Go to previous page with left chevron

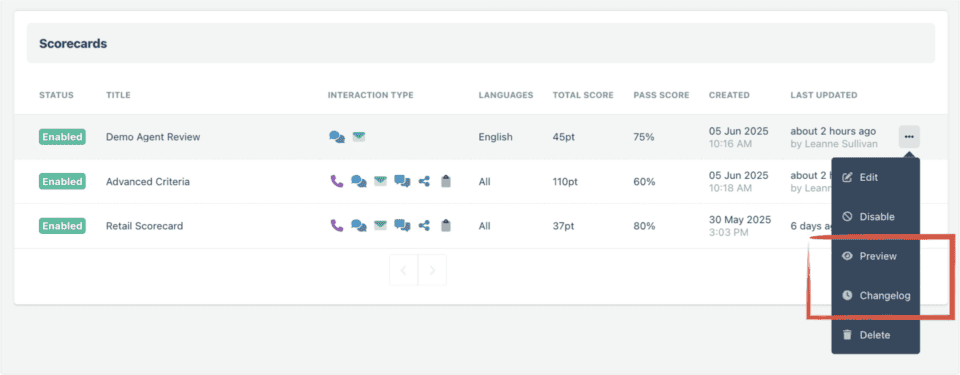point(403,270)
